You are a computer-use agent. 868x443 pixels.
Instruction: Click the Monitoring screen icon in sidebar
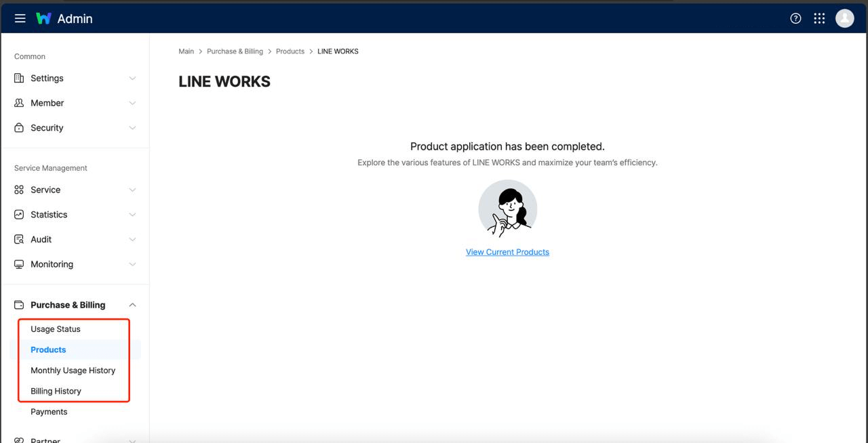click(19, 264)
